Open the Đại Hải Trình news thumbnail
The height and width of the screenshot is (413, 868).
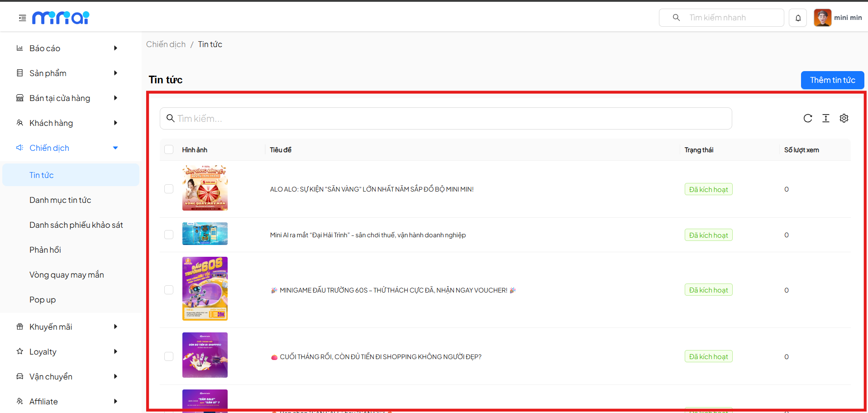205,234
